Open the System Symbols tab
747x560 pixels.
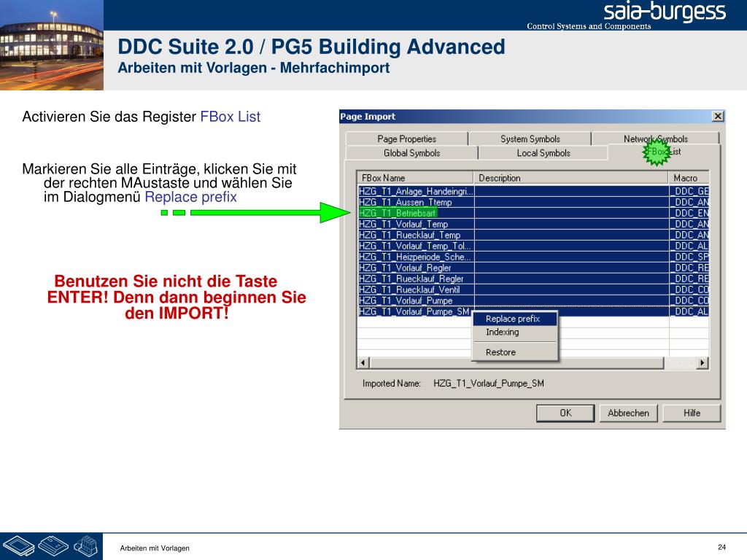530,139
